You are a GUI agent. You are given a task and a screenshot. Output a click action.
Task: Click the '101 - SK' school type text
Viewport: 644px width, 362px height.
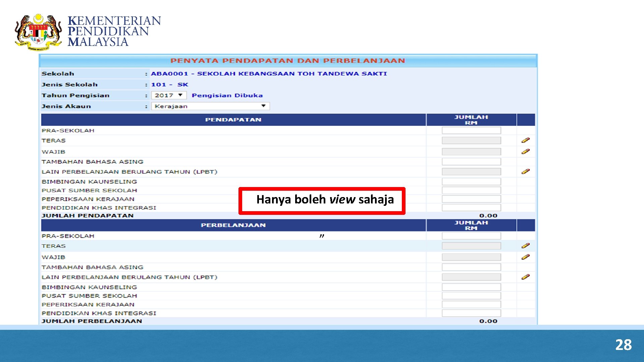169,84
